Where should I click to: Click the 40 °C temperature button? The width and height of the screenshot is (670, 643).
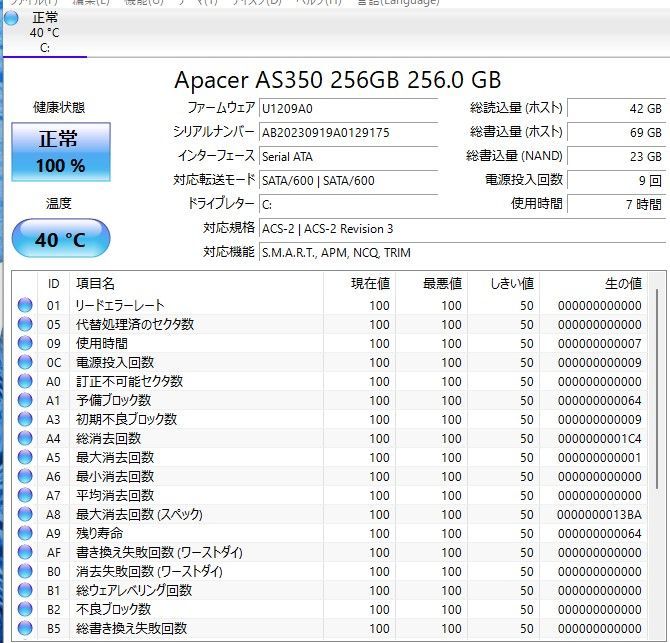point(61,238)
